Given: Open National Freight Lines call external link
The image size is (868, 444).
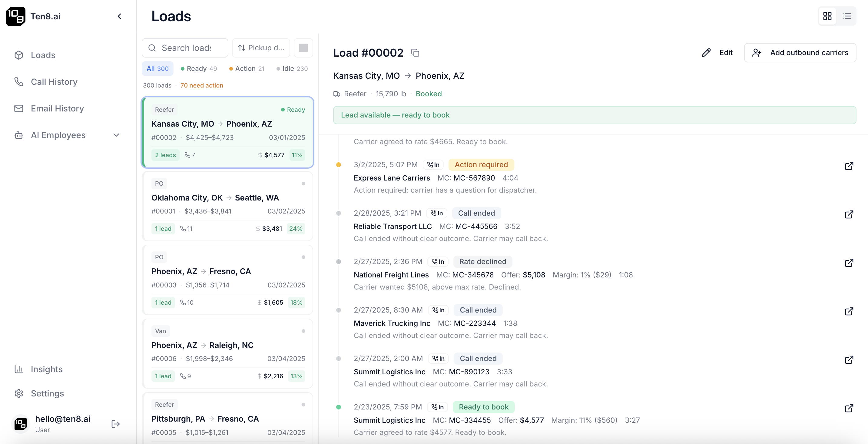Looking at the screenshot, I should 849,263.
